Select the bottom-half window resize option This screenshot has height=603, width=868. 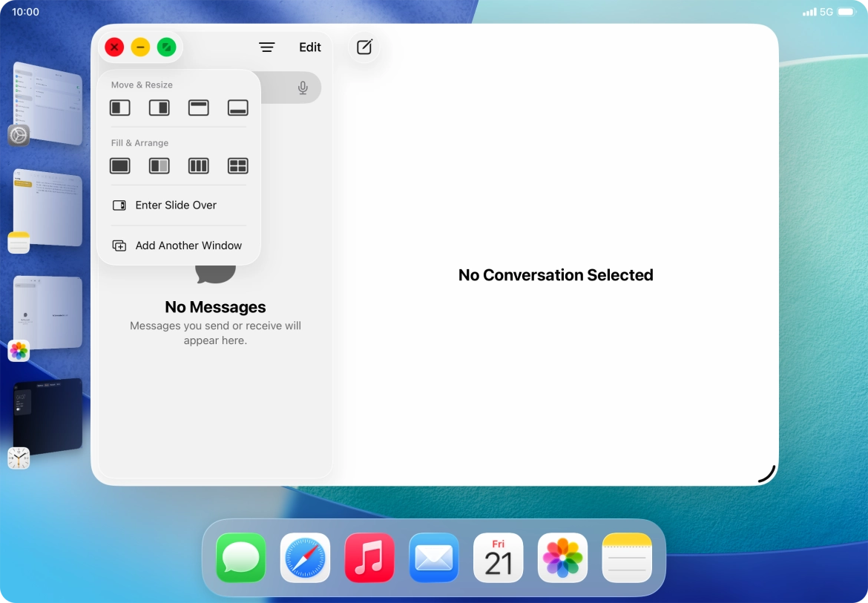click(237, 108)
